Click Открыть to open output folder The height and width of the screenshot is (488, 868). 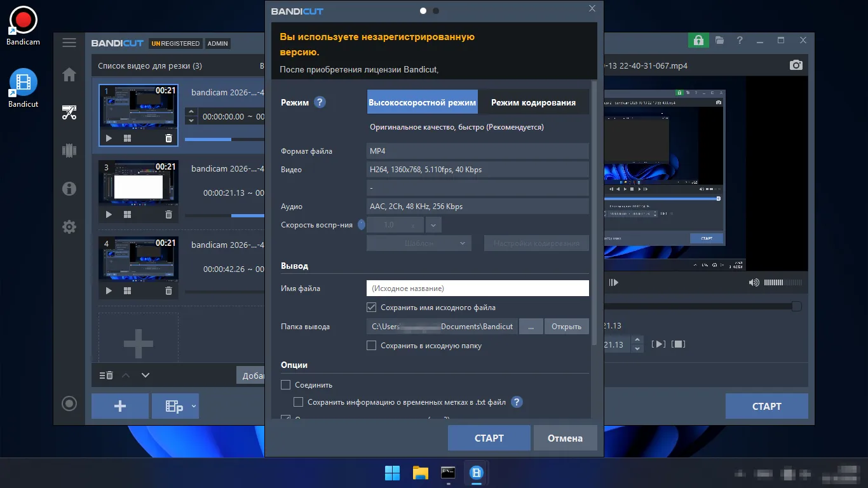[566, 327]
